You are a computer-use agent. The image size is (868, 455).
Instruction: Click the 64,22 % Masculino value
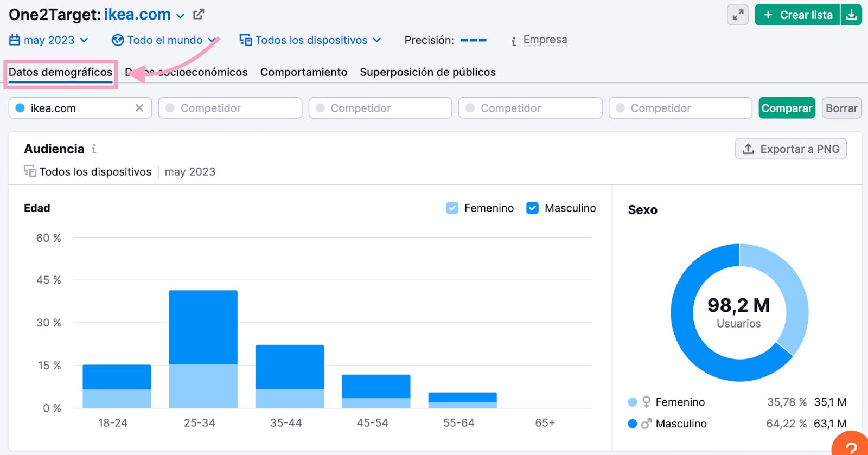[x=786, y=424]
